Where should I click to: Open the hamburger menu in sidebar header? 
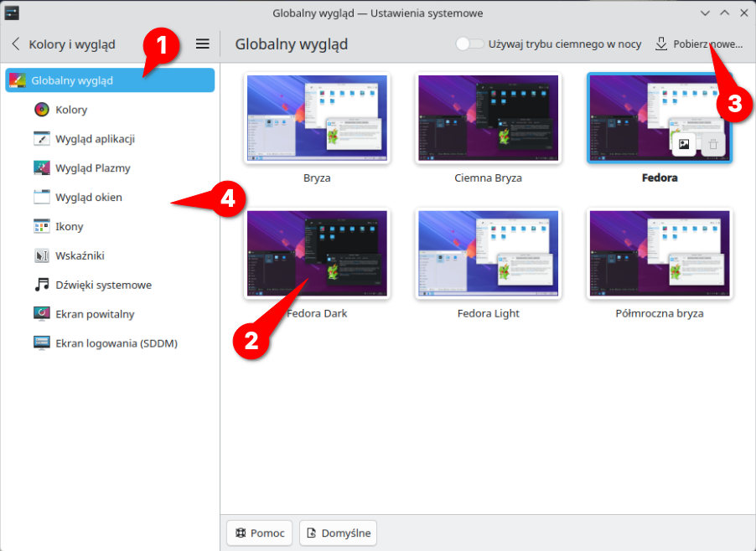(x=203, y=44)
